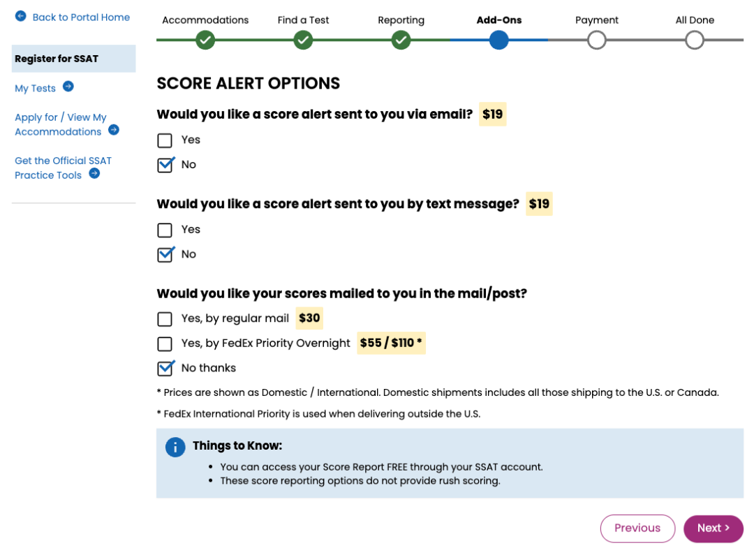
Task: Click the arrow icon next to My Tests
Action: point(68,87)
